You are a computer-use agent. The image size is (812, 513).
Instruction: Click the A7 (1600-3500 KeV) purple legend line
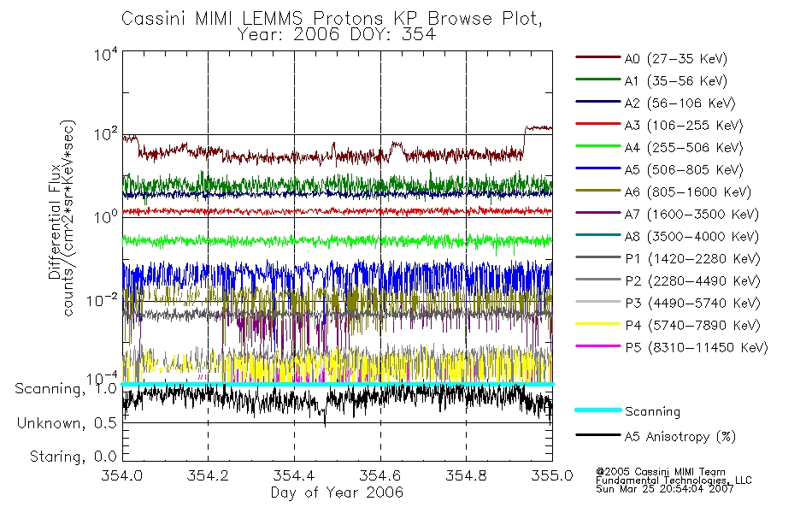coord(597,212)
